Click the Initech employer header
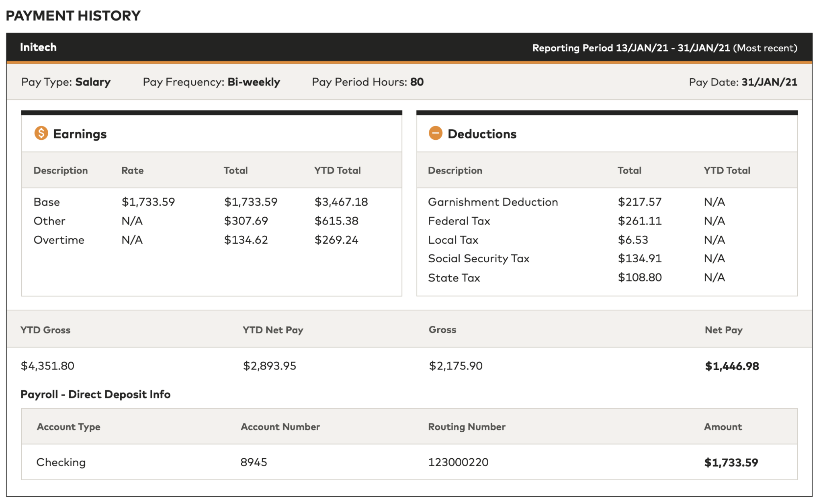 click(x=38, y=47)
